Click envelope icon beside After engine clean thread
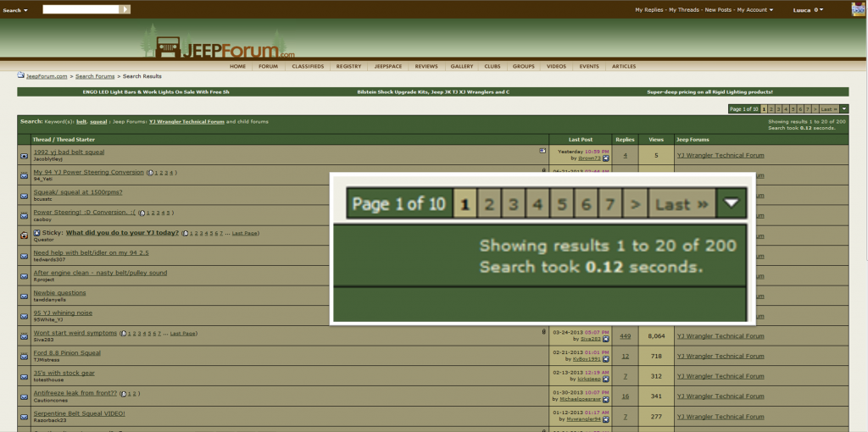The height and width of the screenshot is (432, 868). point(25,276)
